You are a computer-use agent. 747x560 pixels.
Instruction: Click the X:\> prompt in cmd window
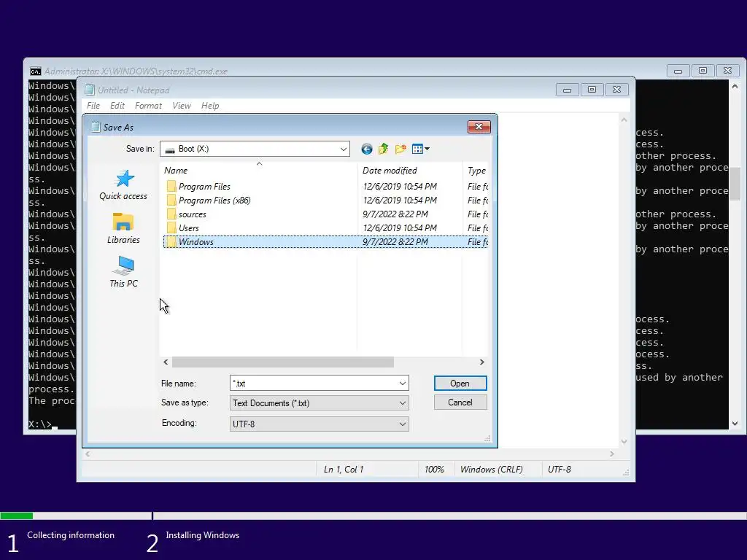40,424
